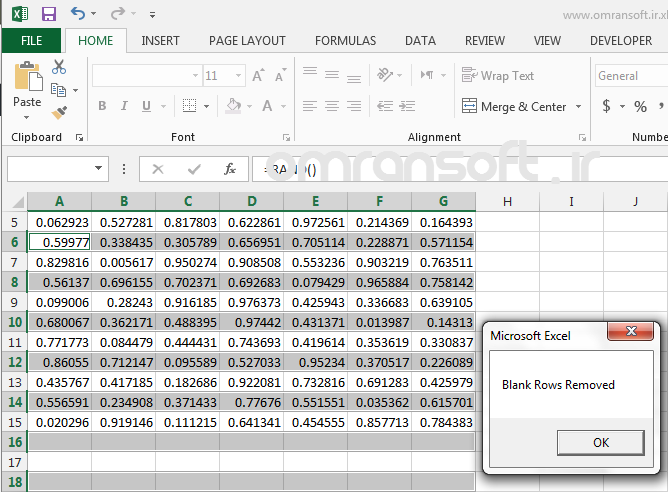This screenshot has width=668, height=492.
Task: Click the Merge & Center button
Action: pos(514,106)
